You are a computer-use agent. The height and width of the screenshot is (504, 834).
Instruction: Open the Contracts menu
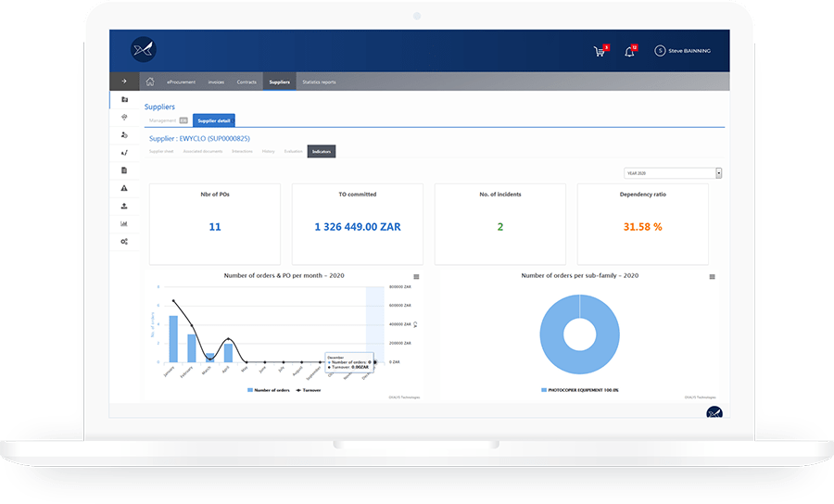pyautogui.click(x=246, y=82)
